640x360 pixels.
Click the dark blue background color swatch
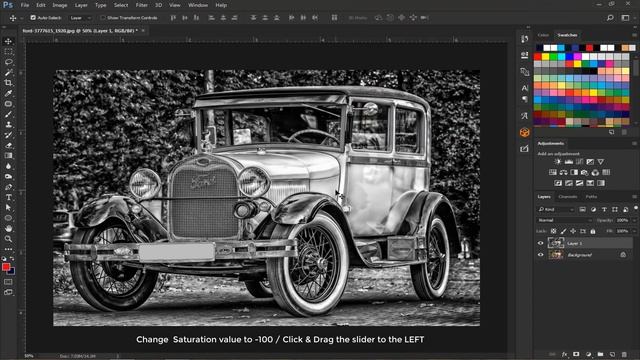coord(12,271)
